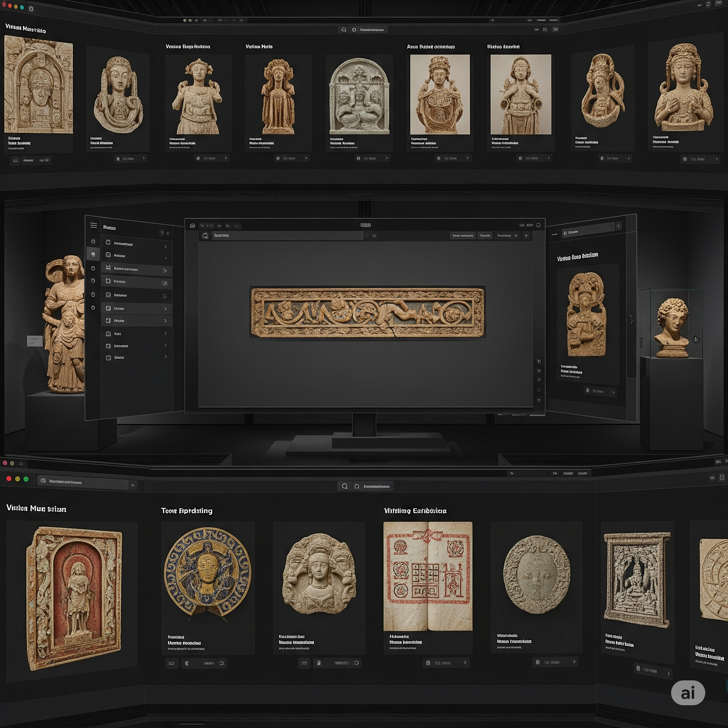
Task: Click the arrow button under the round stone disc card
Action: click(574, 662)
